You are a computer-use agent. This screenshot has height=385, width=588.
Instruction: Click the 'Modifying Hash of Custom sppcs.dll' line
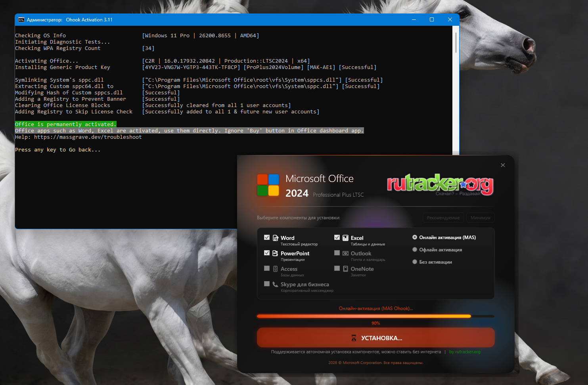[x=69, y=93]
